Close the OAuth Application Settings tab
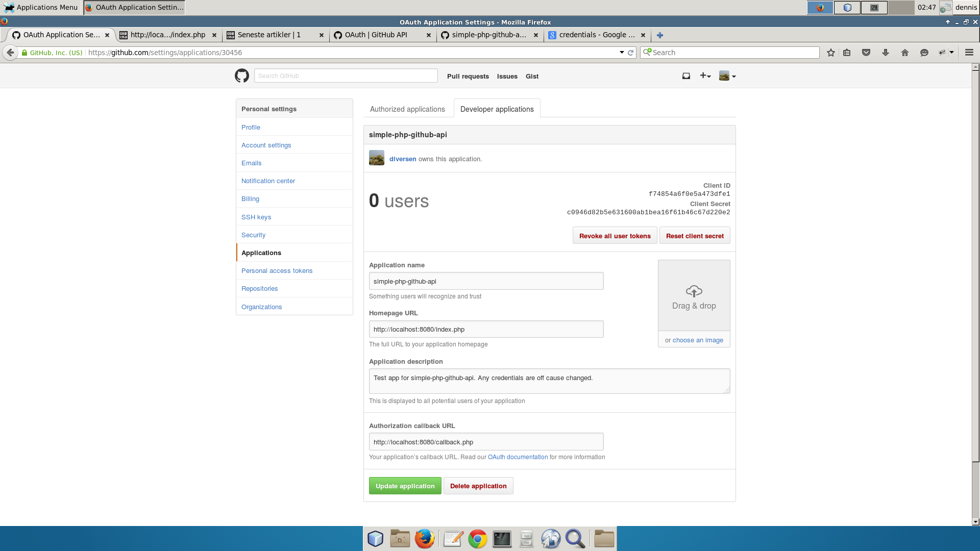 point(107,35)
